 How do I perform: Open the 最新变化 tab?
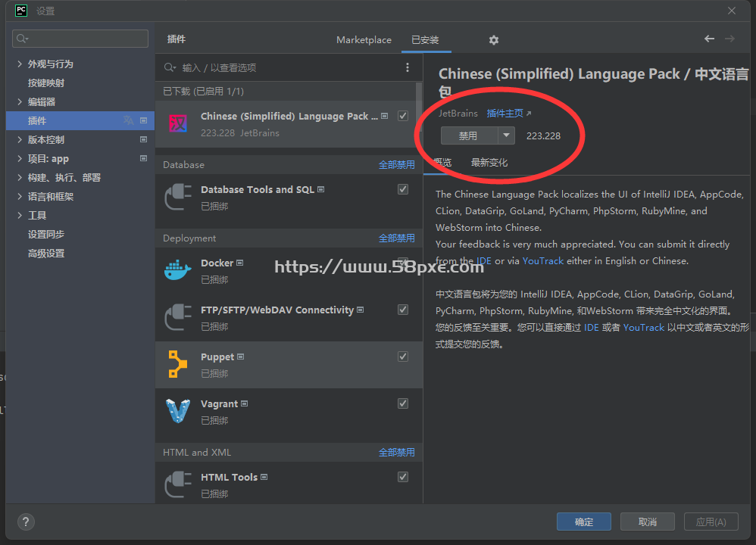click(x=489, y=163)
